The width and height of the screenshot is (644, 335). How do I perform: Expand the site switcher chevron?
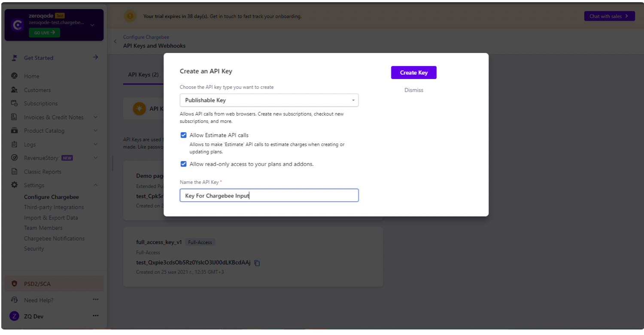click(92, 25)
